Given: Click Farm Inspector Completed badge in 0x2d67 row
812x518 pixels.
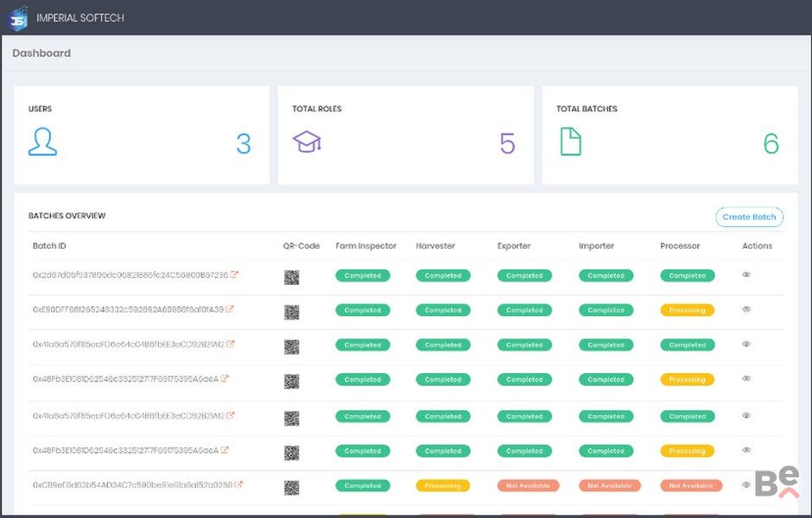Looking at the screenshot, I should click(x=363, y=275).
